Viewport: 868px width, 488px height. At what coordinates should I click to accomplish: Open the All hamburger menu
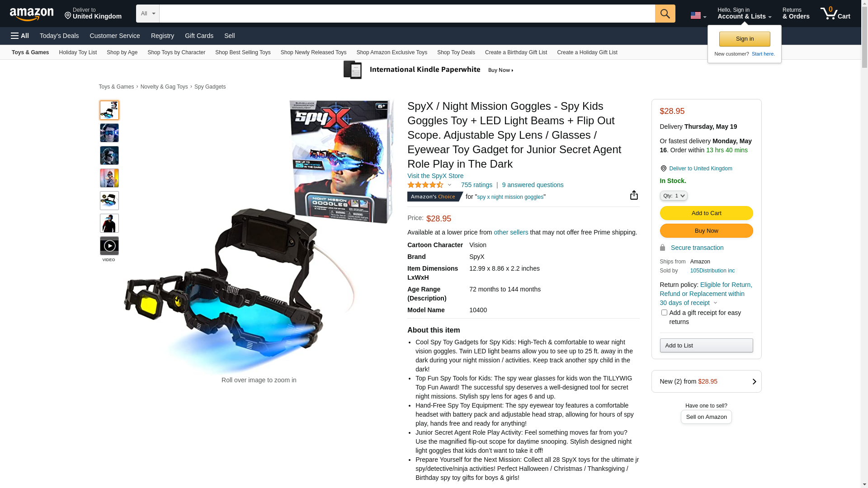click(20, 36)
